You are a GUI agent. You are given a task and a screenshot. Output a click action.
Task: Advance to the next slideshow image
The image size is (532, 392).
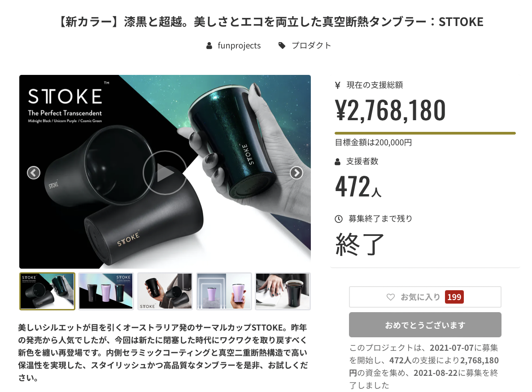[x=297, y=173]
